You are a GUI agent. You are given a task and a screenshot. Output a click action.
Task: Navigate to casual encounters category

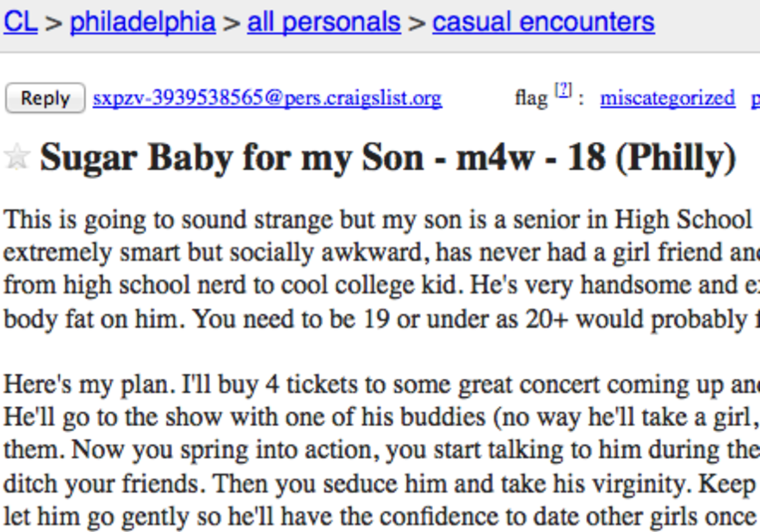(x=543, y=22)
